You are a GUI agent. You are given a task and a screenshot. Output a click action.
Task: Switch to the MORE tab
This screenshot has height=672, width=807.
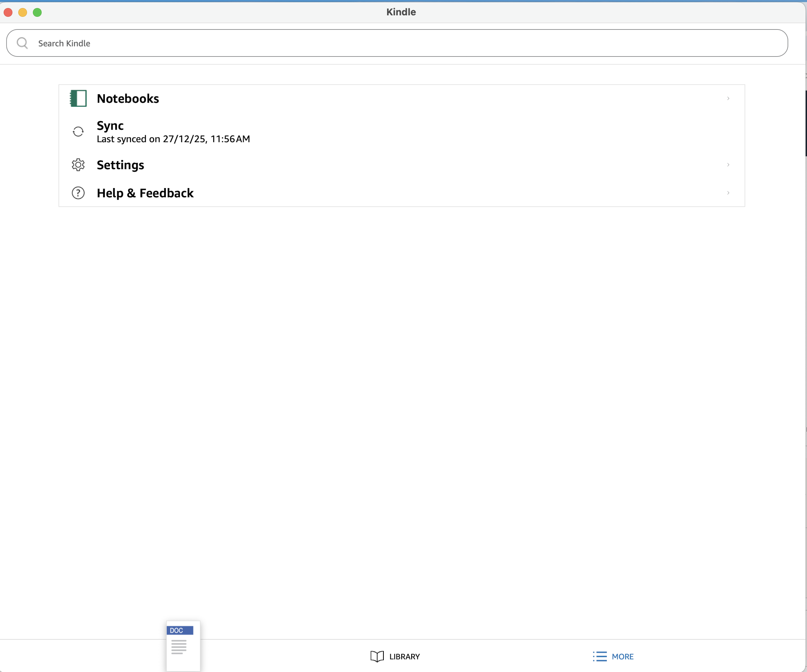pyautogui.click(x=623, y=656)
